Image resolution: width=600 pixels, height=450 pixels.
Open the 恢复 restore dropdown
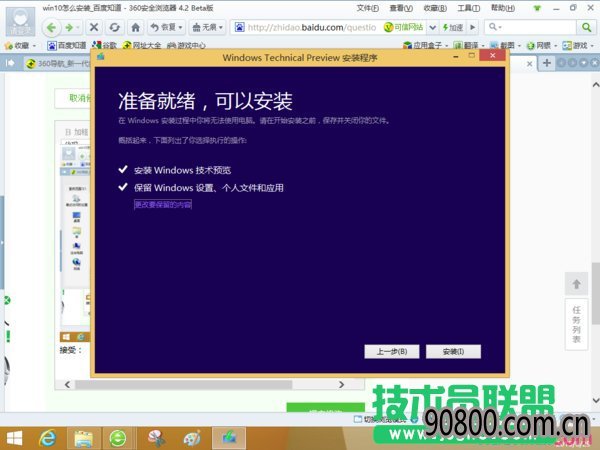click(x=166, y=27)
